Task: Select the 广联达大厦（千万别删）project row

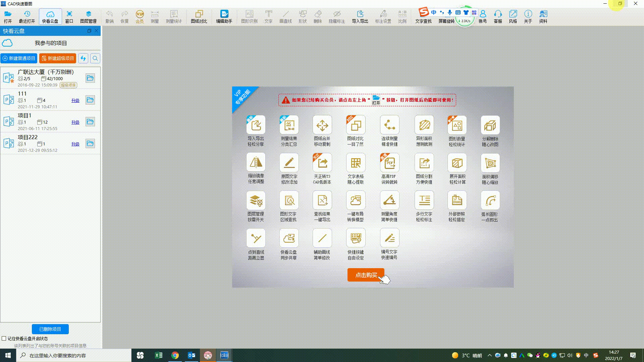Action: pos(50,78)
